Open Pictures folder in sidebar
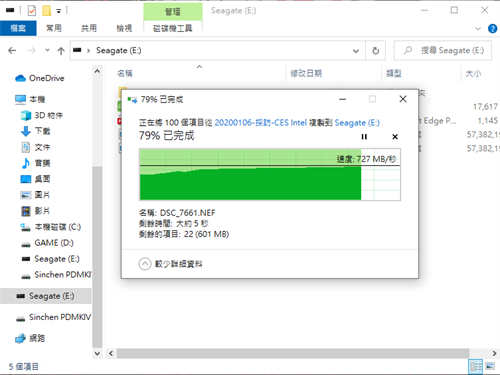 click(x=35, y=195)
